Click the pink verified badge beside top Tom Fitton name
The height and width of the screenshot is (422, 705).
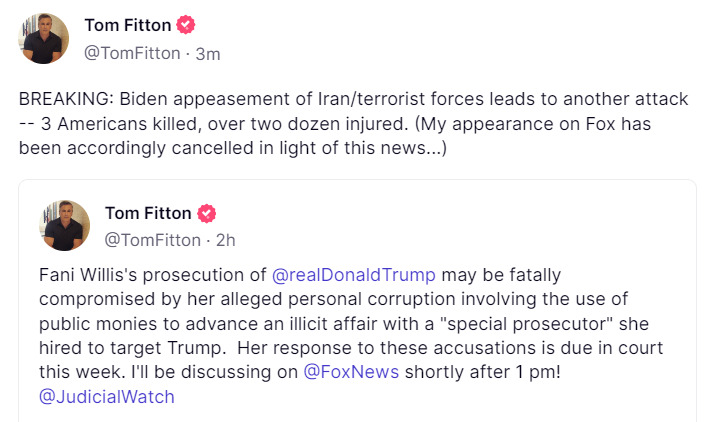pos(185,25)
